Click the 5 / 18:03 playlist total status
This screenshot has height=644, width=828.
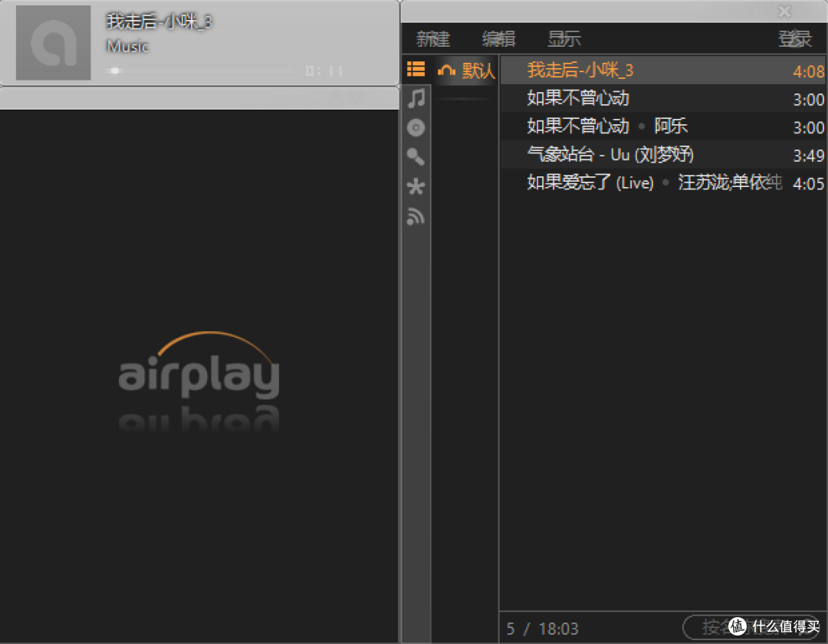tap(542, 629)
